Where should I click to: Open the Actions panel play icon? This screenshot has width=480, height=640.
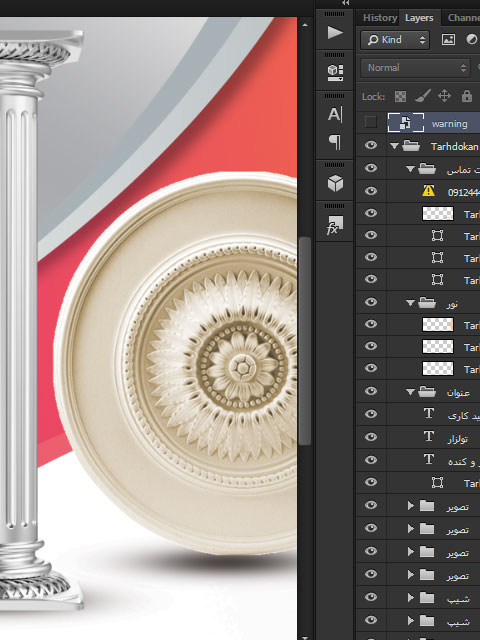tap(335, 33)
